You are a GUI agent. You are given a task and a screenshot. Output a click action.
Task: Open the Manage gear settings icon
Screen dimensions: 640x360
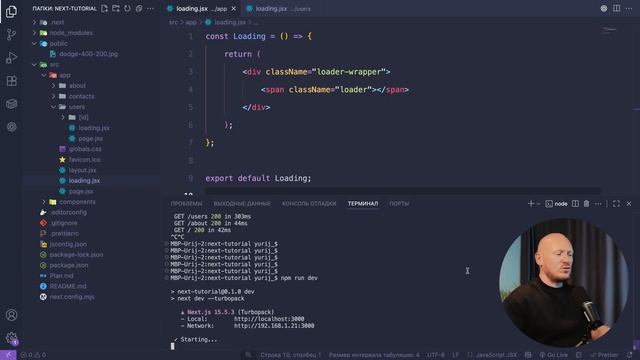point(11,338)
